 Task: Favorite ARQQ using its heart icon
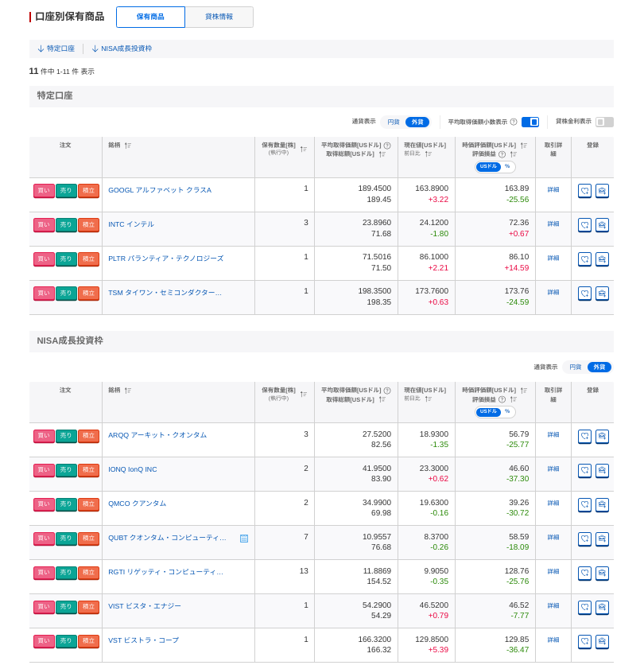pyautogui.click(x=584, y=437)
